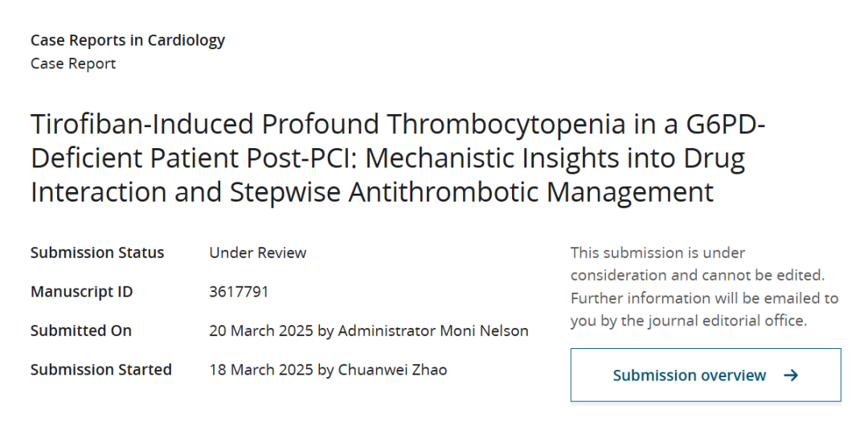The width and height of the screenshot is (868, 427).
Task: Click the Submitted On field label
Action: (81, 331)
